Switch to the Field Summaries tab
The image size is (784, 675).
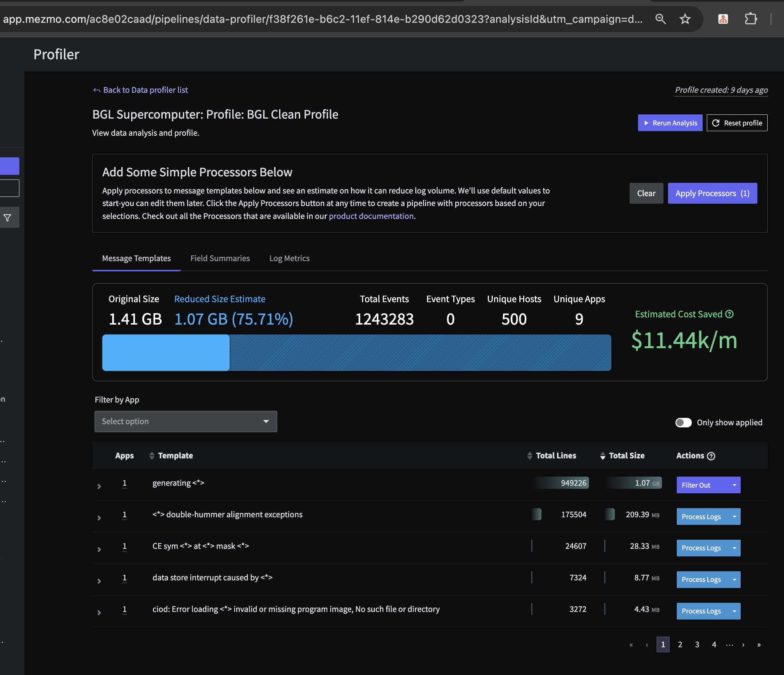point(220,258)
